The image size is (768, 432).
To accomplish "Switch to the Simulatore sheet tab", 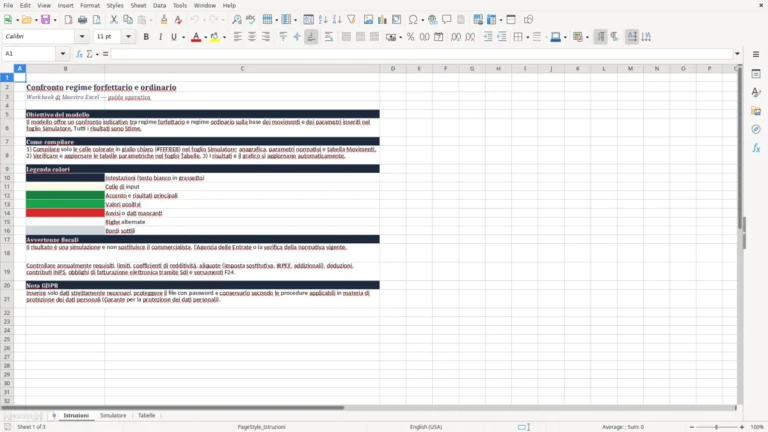I will pyautogui.click(x=113, y=415).
